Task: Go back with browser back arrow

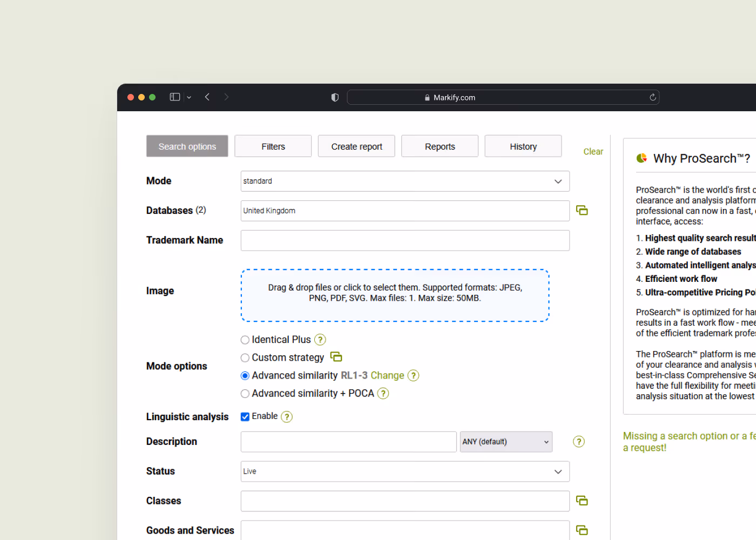Action: point(207,97)
